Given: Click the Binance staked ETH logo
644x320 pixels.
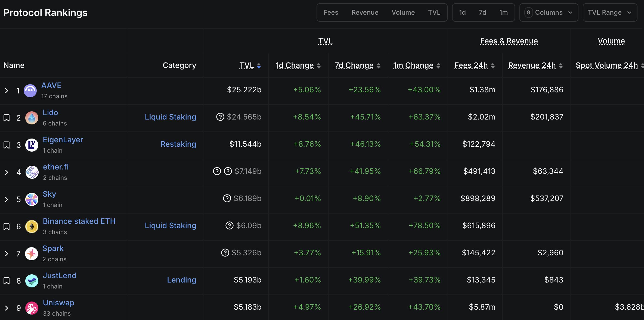Looking at the screenshot, I should [x=32, y=227].
